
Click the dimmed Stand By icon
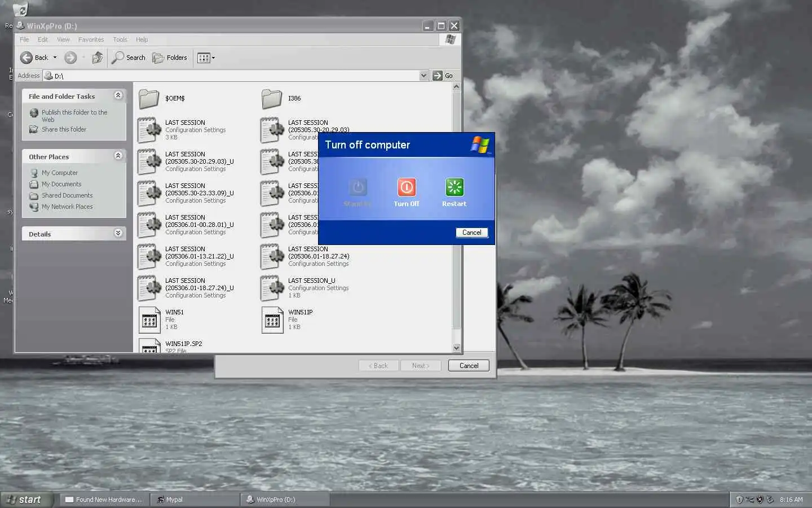pyautogui.click(x=358, y=187)
